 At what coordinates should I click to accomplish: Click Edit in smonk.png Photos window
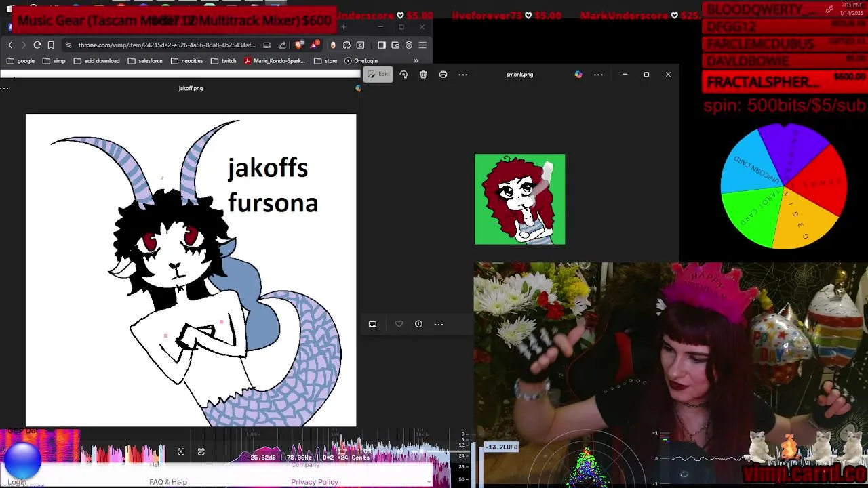tap(378, 74)
